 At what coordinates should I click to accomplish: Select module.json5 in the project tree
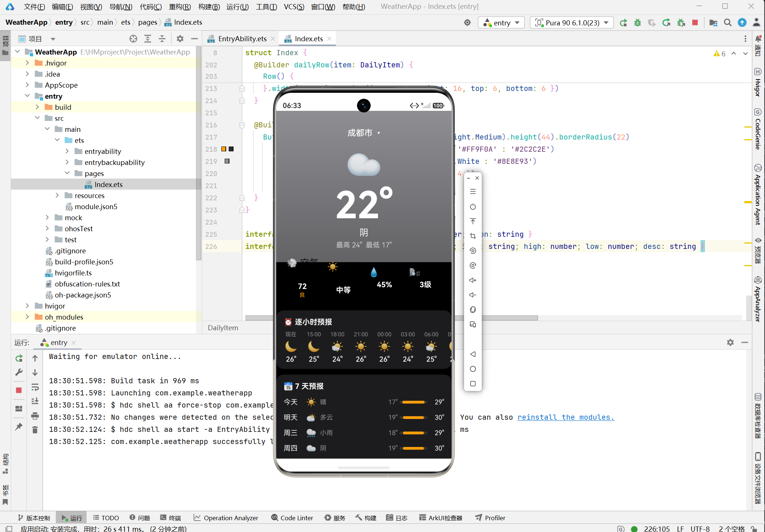point(96,207)
